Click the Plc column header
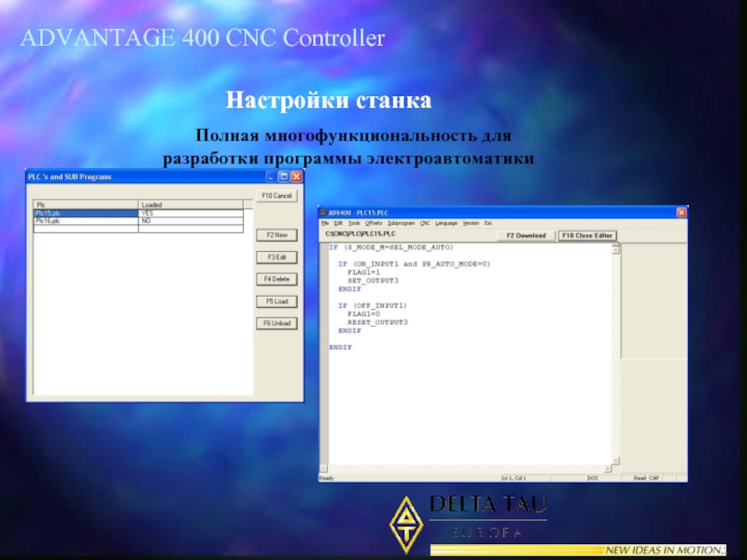 (x=86, y=204)
